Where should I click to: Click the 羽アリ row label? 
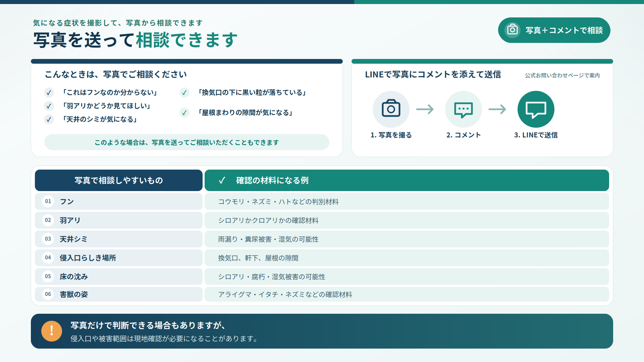click(70, 220)
